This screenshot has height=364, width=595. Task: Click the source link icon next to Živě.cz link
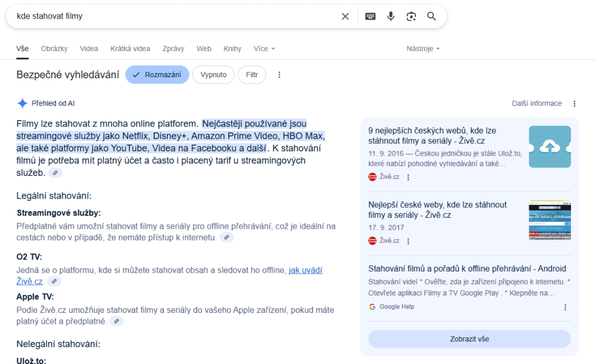[54, 282]
